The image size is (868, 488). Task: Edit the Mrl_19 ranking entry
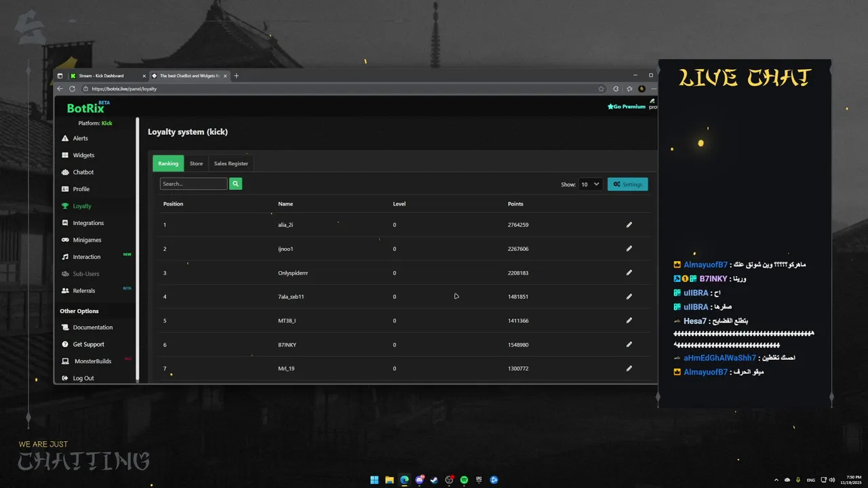(629, 369)
